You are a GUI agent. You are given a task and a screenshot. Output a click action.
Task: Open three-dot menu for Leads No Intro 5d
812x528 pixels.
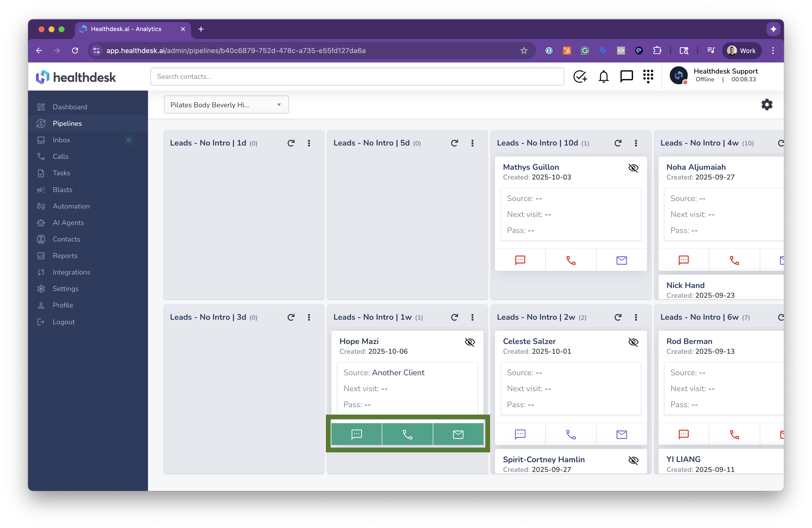pos(472,143)
